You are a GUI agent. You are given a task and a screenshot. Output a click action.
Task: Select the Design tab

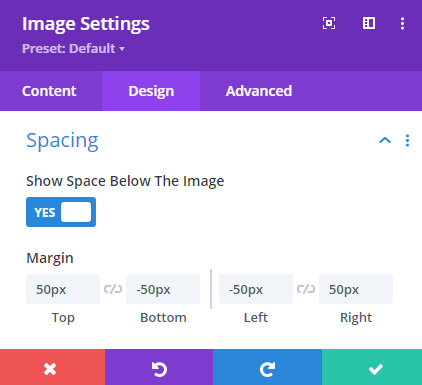coord(151,91)
